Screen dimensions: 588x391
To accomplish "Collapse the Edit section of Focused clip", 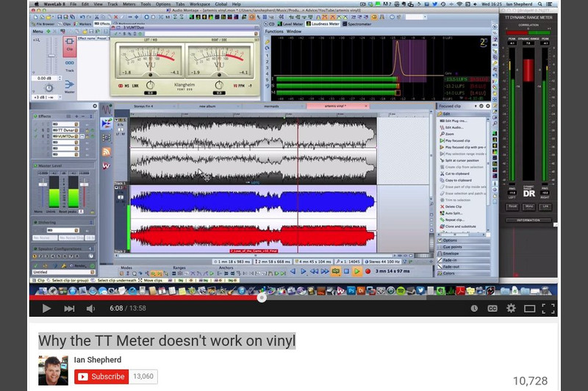I will coord(463,114).
